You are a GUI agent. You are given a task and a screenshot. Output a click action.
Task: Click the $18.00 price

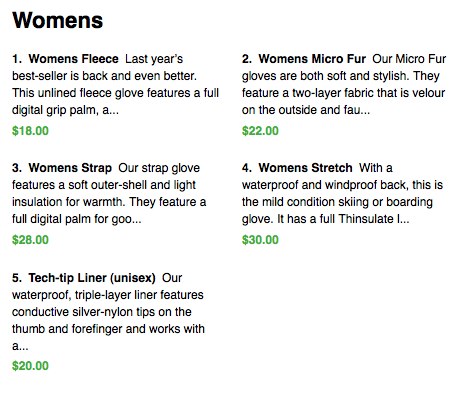[x=30, y=131]
